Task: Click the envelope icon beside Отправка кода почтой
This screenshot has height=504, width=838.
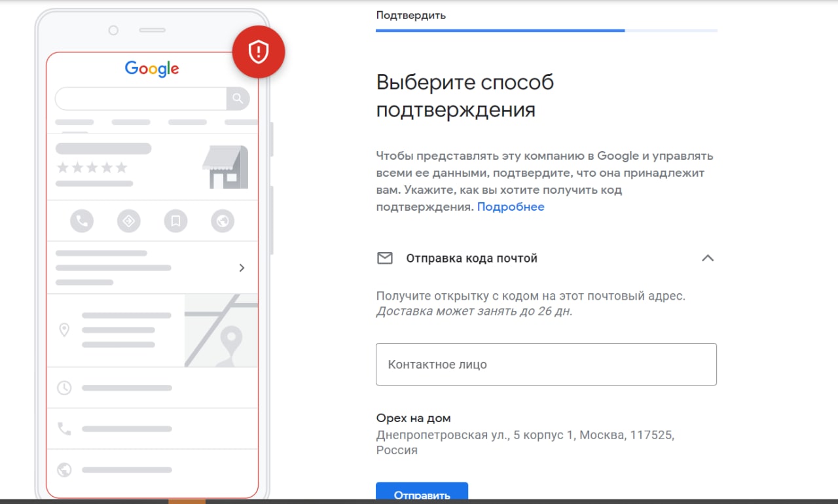Action: [x=385, y=258]
